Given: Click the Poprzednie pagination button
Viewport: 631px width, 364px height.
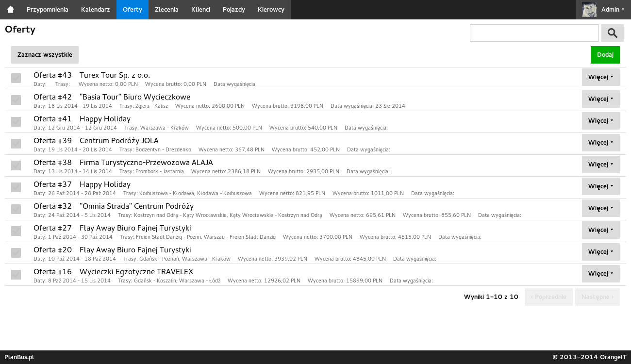Looking at the screenshot, I should pos(548,297).
